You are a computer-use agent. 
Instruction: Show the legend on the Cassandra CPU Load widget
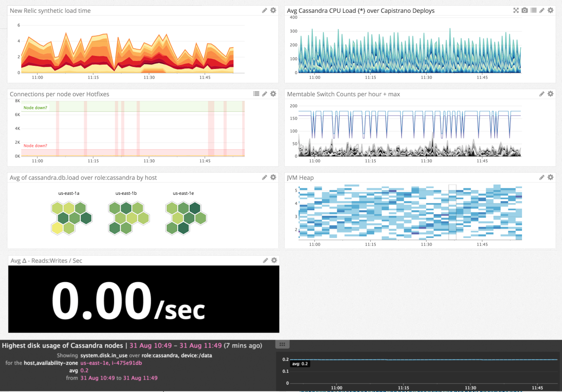point(534,11)
